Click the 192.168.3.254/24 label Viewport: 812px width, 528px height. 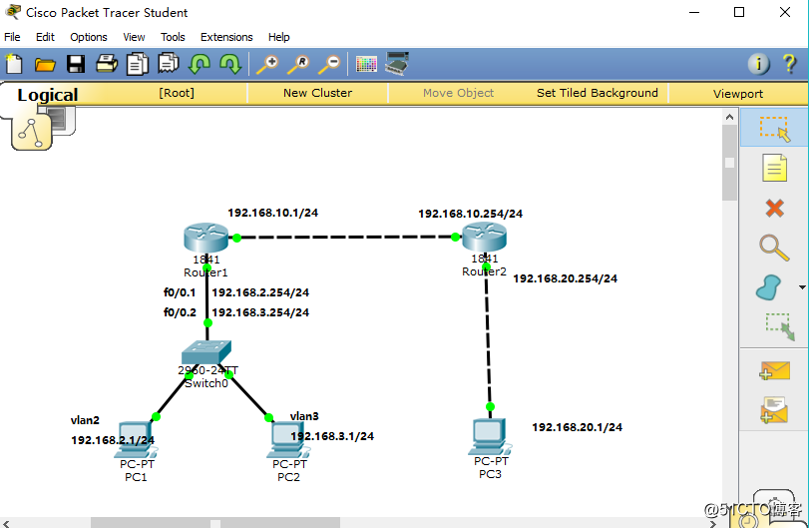(x=260, y=313)
